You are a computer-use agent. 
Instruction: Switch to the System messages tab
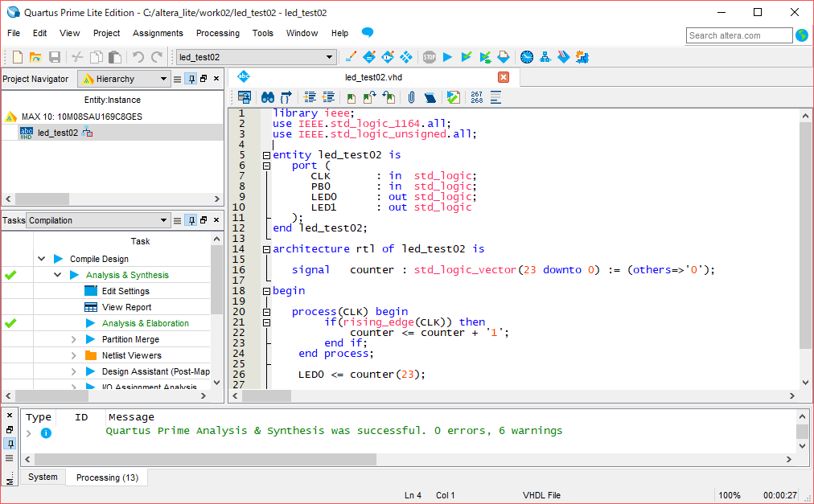point(43,477)
